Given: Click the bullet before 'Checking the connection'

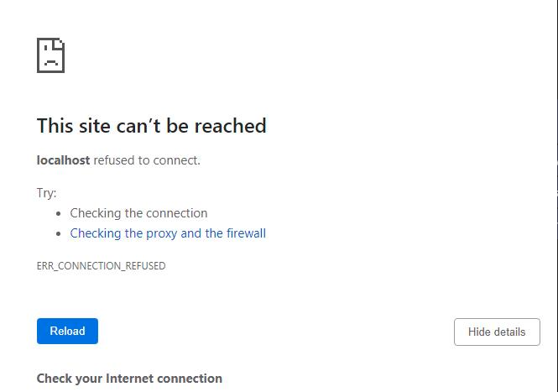Looking at the screenshot, I should (x=59, y=213).
